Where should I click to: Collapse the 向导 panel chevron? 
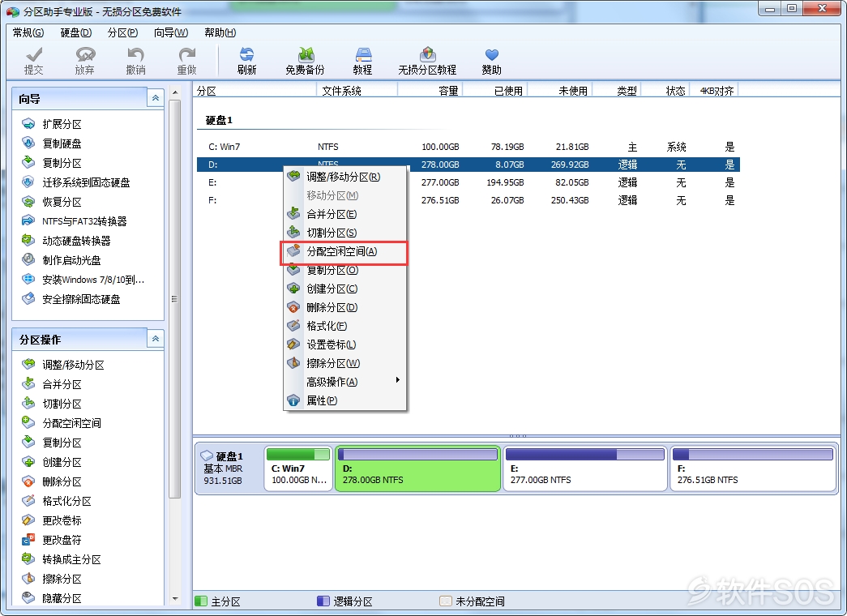[156, 98]
